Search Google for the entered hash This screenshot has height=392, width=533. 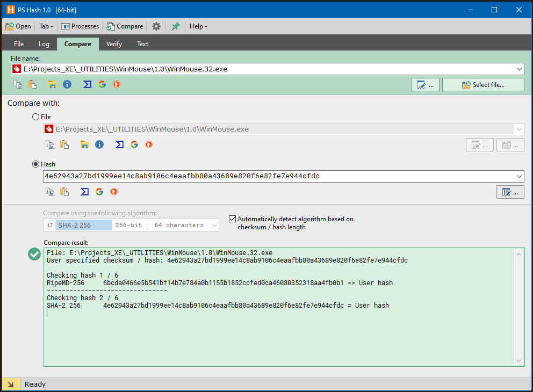pos(99,192)
